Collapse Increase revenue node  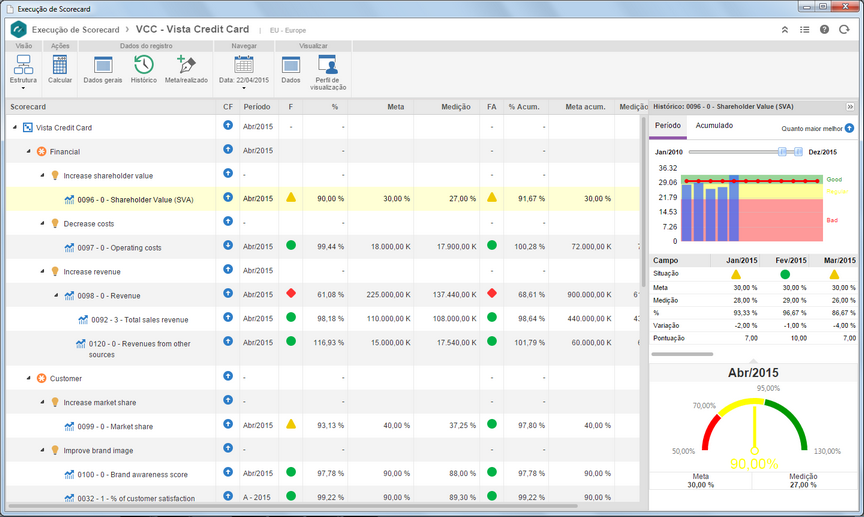[42, 271]
